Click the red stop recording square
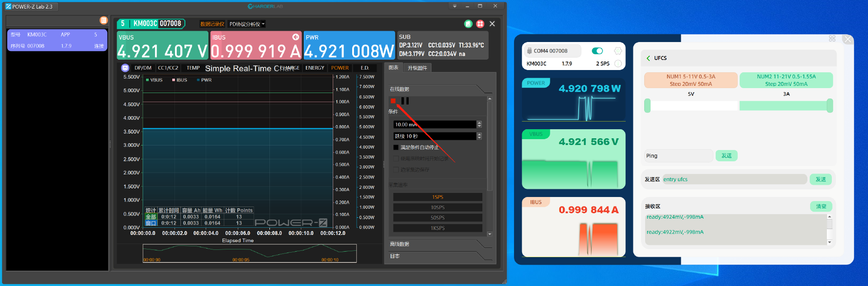Screen dimensions: 868x286 click(393, 101)
